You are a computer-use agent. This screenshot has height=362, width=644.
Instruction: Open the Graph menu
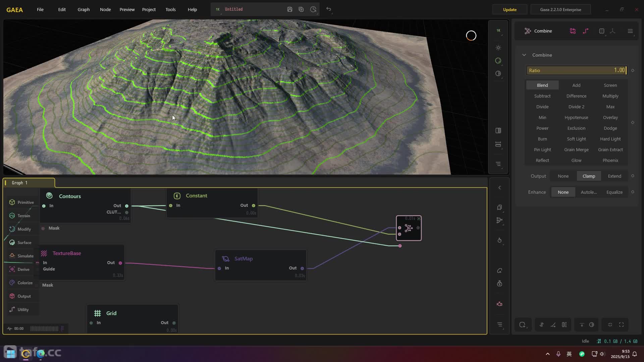[x=84, y=9]
